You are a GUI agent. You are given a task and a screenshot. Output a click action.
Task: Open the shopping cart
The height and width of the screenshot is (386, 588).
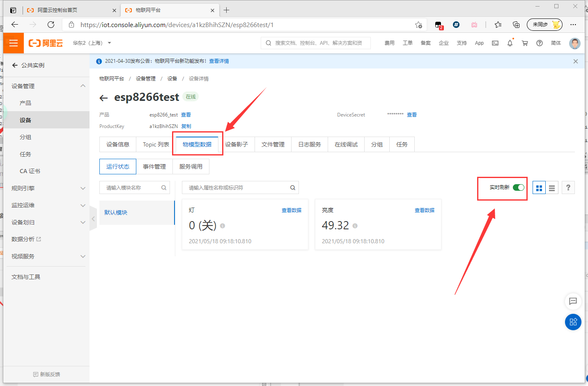point(525,43)
